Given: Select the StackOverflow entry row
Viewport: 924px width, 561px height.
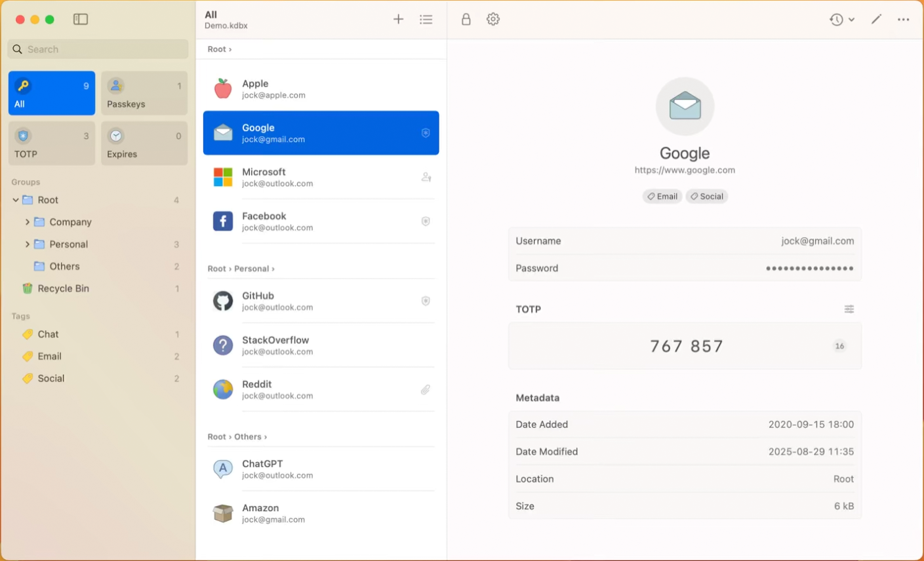Looking at the screenshot, I should tap(321, 345).
